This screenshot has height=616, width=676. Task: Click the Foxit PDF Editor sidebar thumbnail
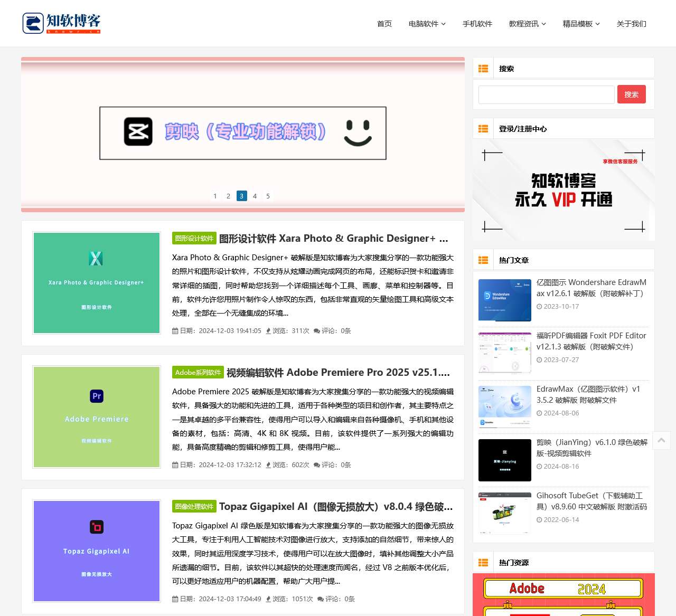pos(505,354)
